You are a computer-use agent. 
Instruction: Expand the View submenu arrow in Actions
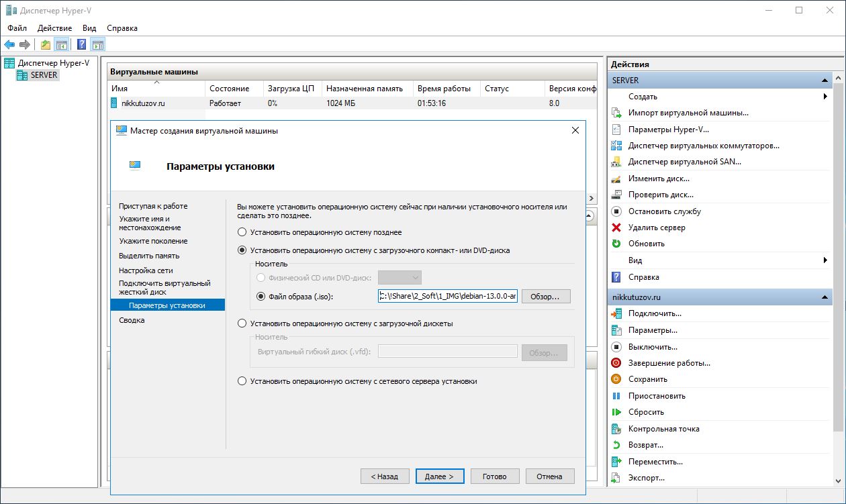(x=825, y=260)
